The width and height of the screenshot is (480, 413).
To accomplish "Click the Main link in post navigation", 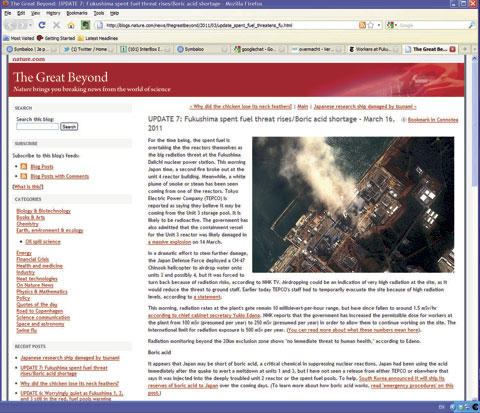I will pyautogui.click(x=303, y=107).
